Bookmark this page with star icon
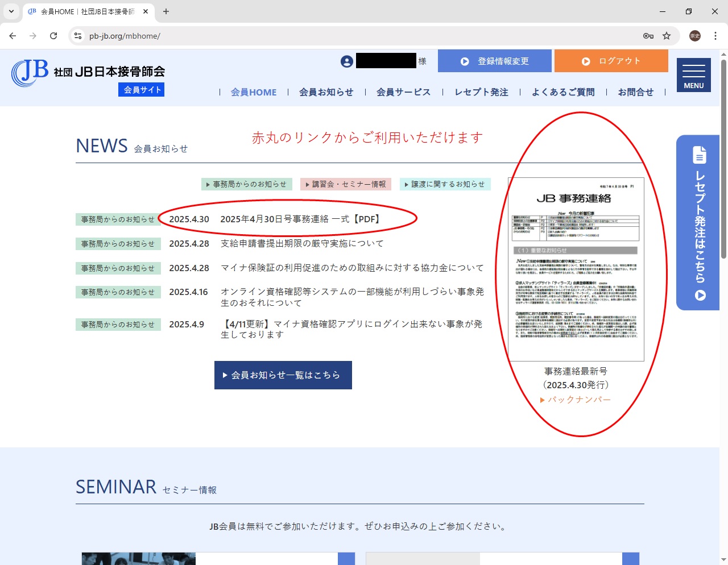 click(x=667, y=36)
